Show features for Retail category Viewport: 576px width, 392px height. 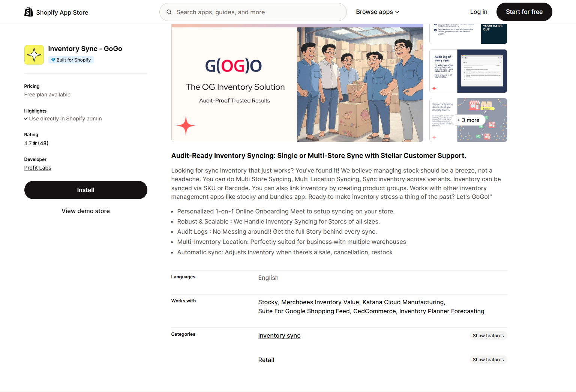click(488, 360)
